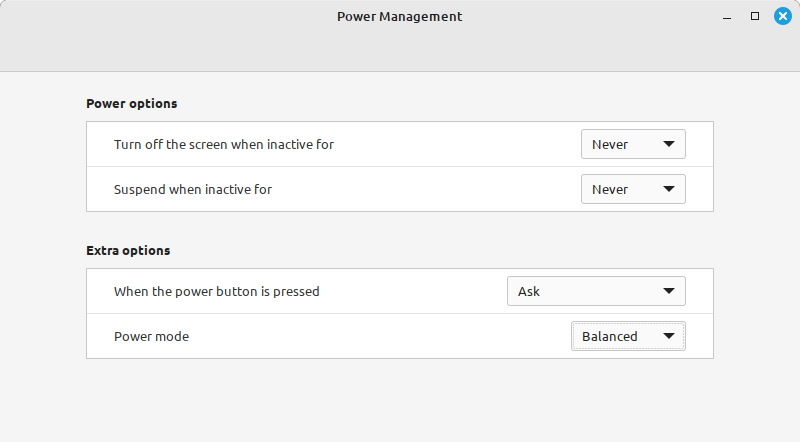
Task: Click the arrow beside screen timeout Never
Action: pos(668,144)
